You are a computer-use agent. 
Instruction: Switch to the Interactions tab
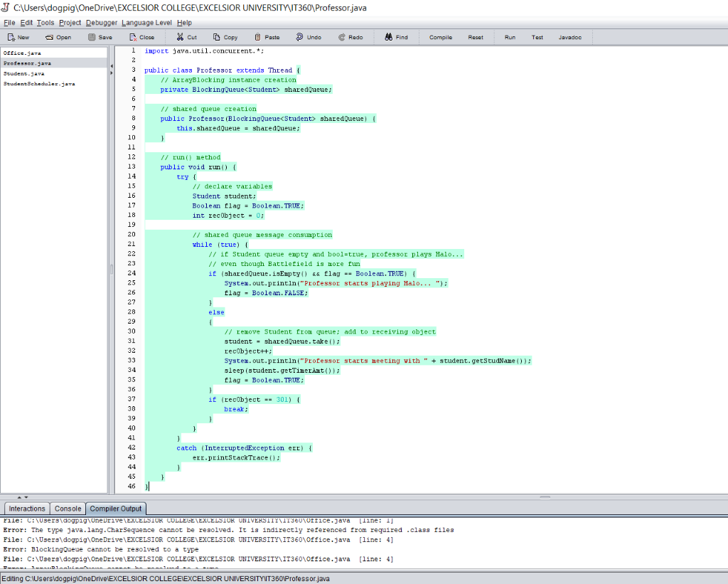point(26,508)
